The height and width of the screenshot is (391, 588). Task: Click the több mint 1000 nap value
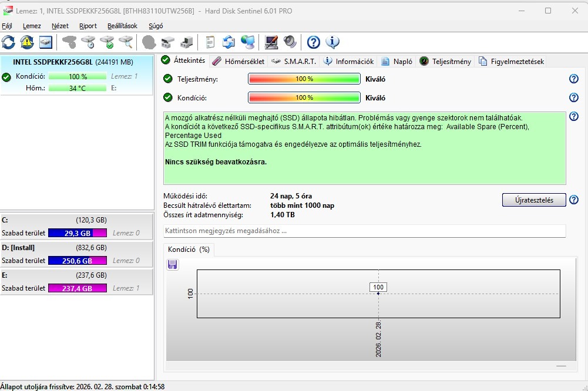[x=303, y=205]
